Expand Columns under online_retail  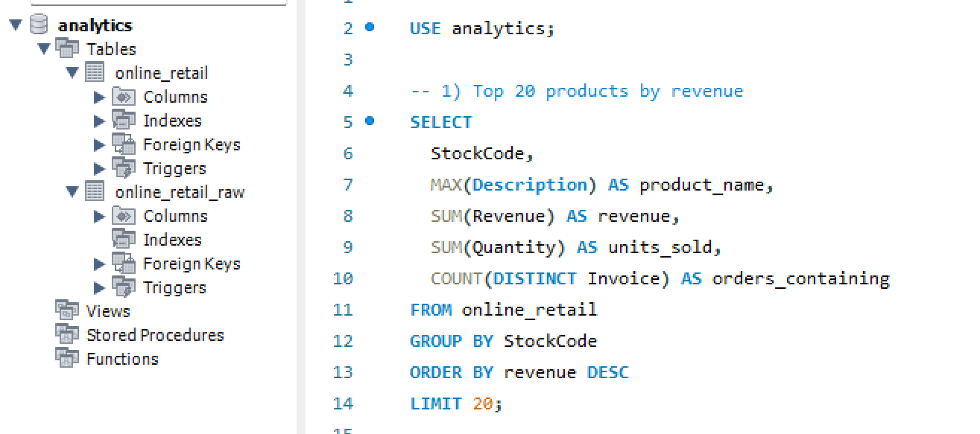click(100, 97)
